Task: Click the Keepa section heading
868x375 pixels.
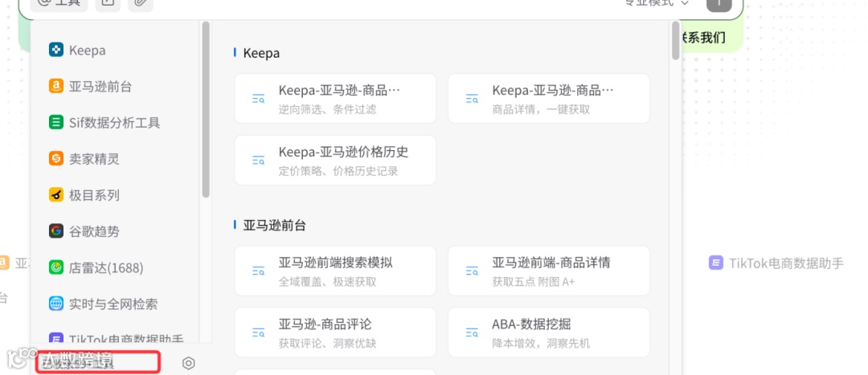Action: pyautogui.click(x=261, y=53)
